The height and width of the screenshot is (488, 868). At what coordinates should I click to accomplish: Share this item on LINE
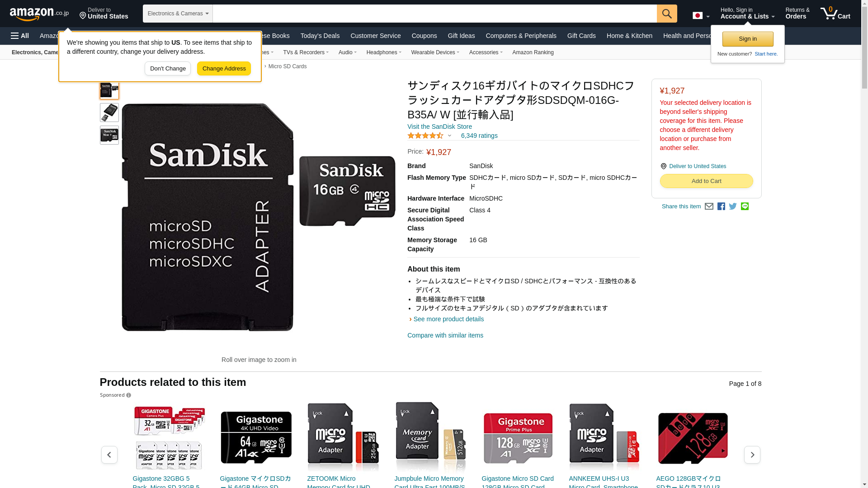[745, 206]
